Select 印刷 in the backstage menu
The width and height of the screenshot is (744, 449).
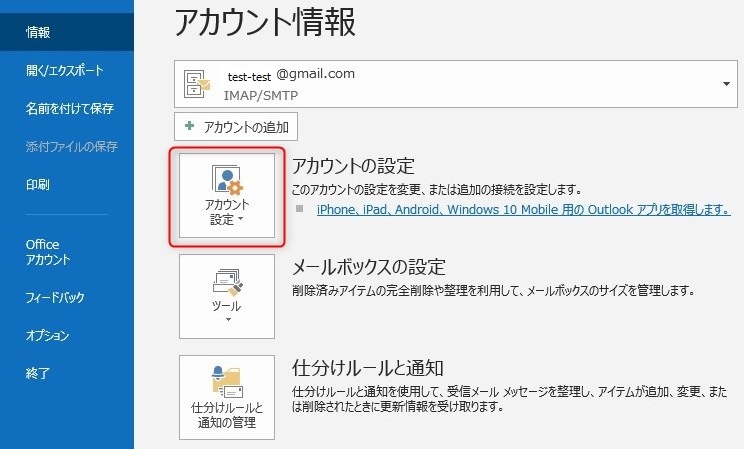coord(38,185)
